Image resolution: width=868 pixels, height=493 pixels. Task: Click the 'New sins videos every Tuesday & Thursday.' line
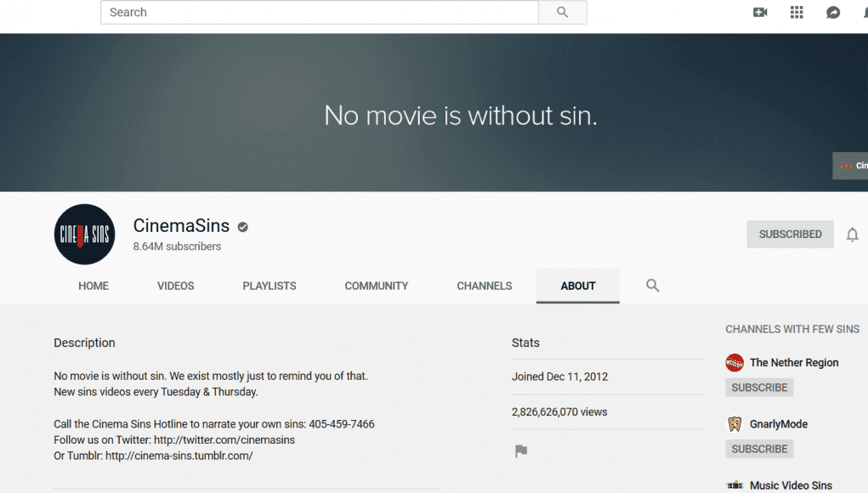coord(156,392)
